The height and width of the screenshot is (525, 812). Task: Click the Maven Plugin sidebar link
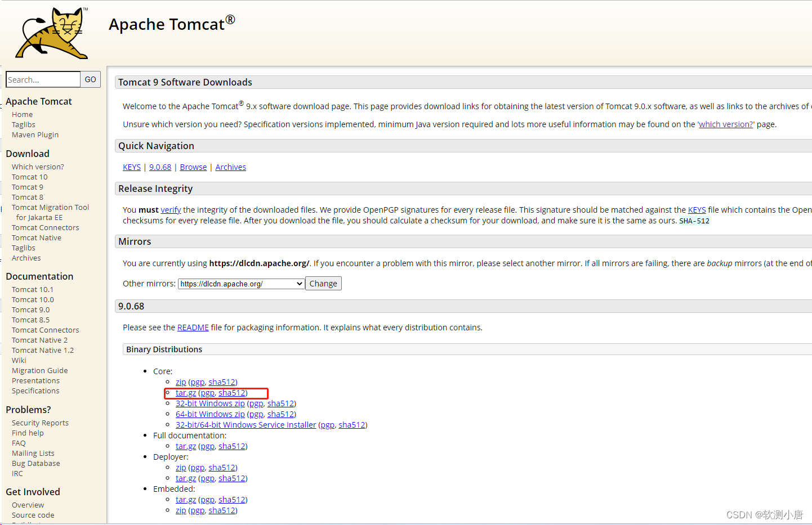35,134
